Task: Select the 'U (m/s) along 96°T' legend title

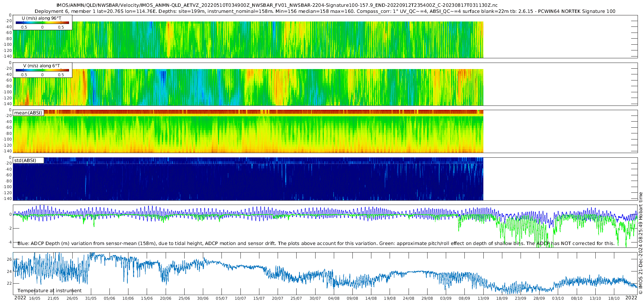Action: pos(42,18)
